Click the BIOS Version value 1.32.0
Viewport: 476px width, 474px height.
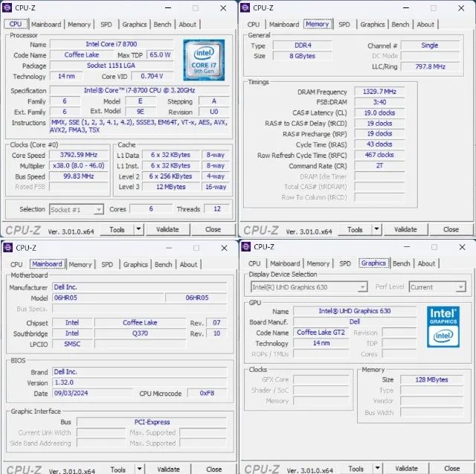click(140, 382)
